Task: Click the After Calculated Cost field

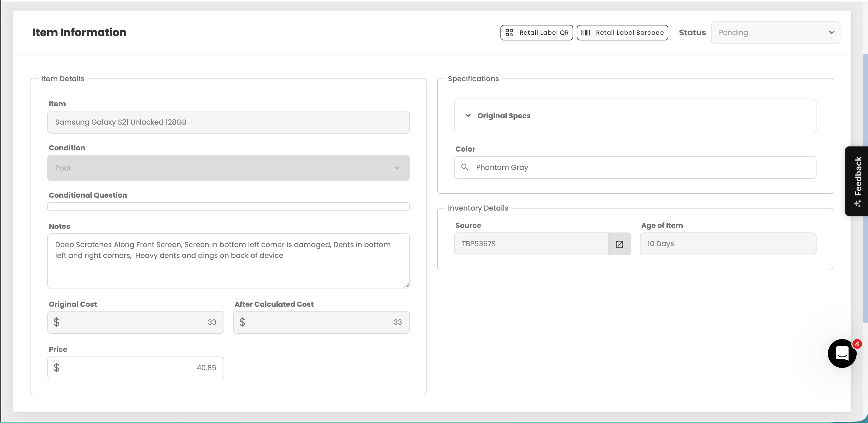Action: click(x=321, y=322)
